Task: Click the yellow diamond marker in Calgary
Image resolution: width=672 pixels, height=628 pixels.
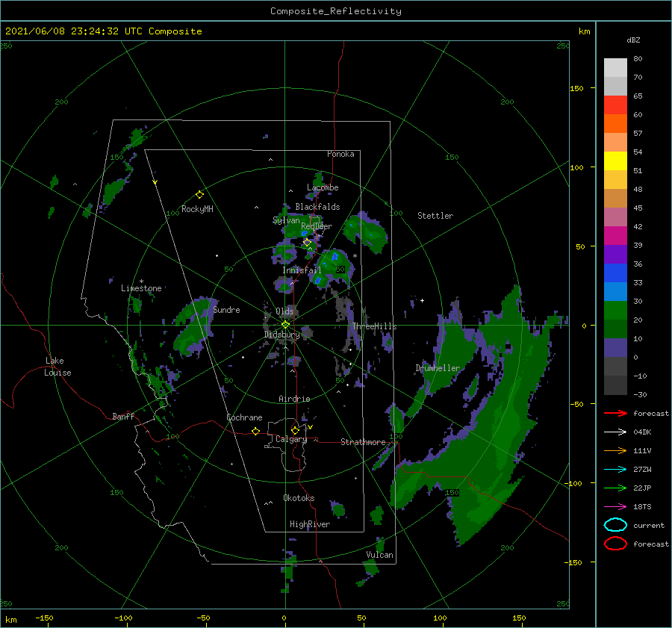Action: point(295,430)
